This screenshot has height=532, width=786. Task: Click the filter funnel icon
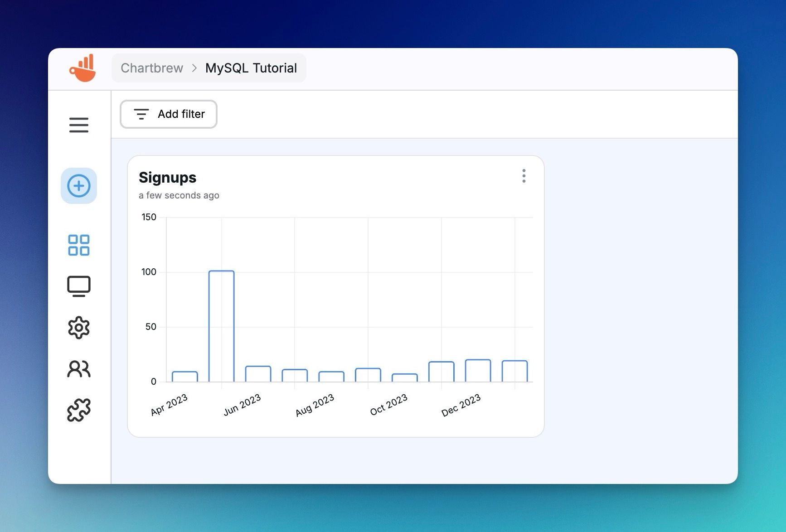[x=141, y=114]
